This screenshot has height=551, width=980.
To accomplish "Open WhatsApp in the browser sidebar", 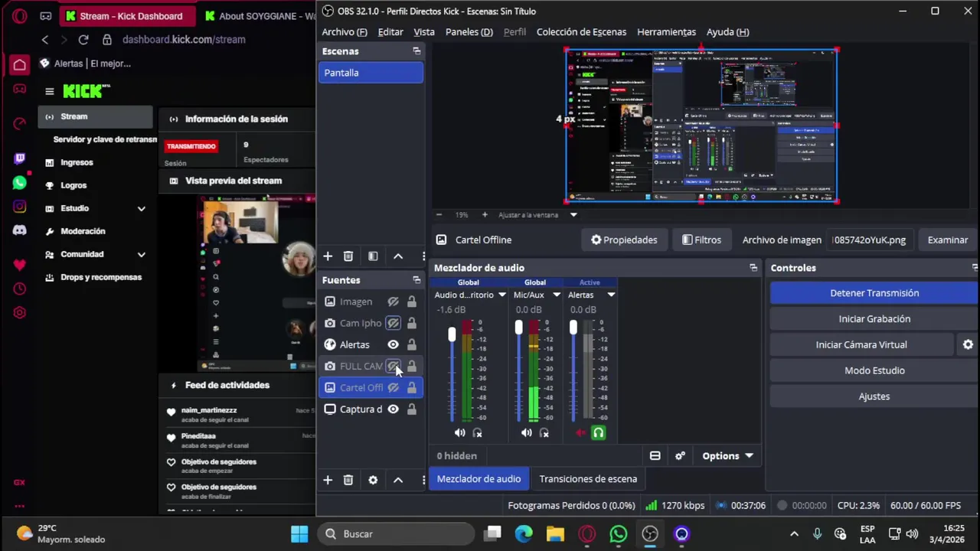I will [20, 183].
